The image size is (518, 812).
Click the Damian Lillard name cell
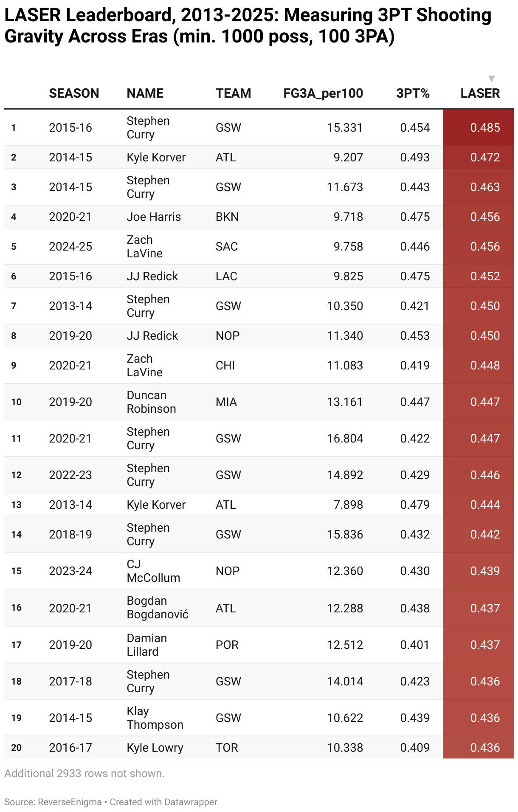(x=147, y=645)
